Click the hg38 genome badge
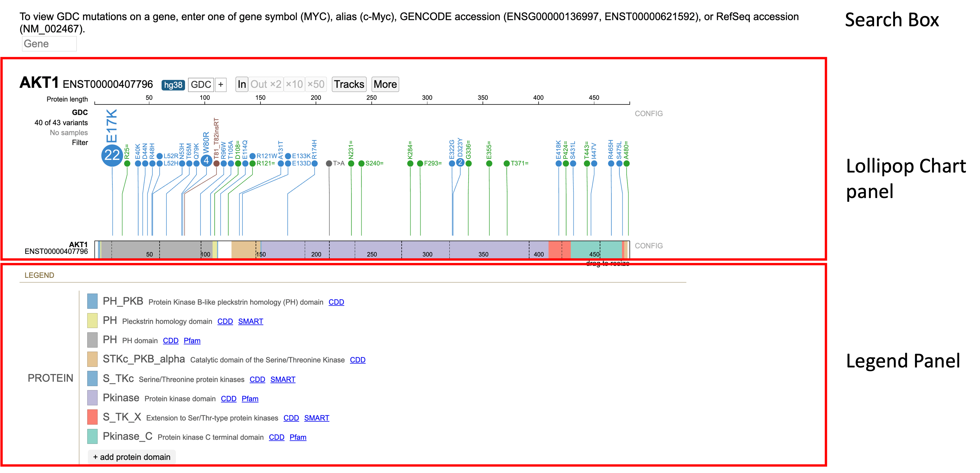This screenshot has height=473, width=980. [173, 85]
